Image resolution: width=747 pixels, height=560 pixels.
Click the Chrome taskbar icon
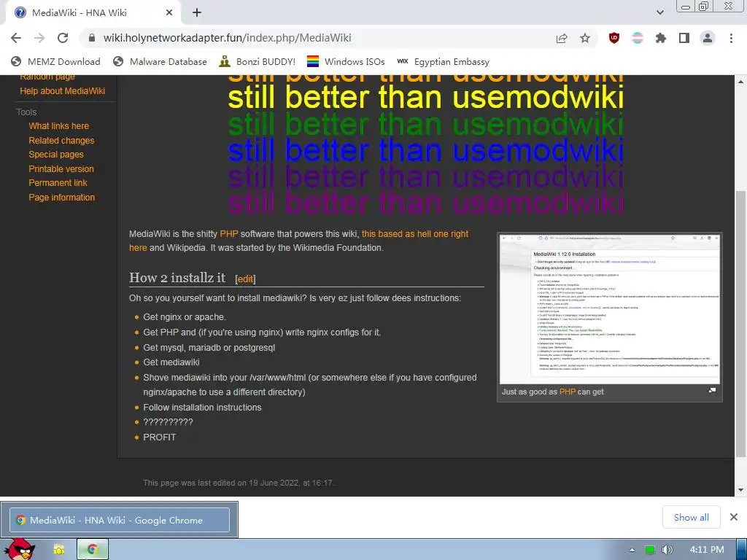[93, 550]
